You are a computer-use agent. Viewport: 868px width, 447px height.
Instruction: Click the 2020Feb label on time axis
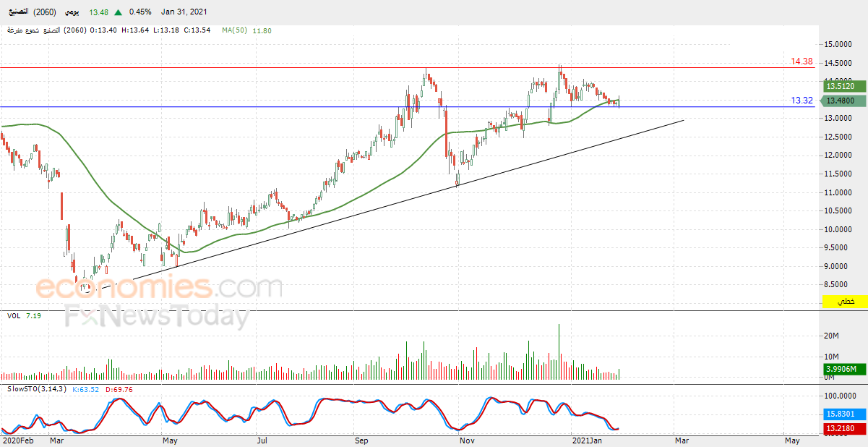(x=18, y=440)
